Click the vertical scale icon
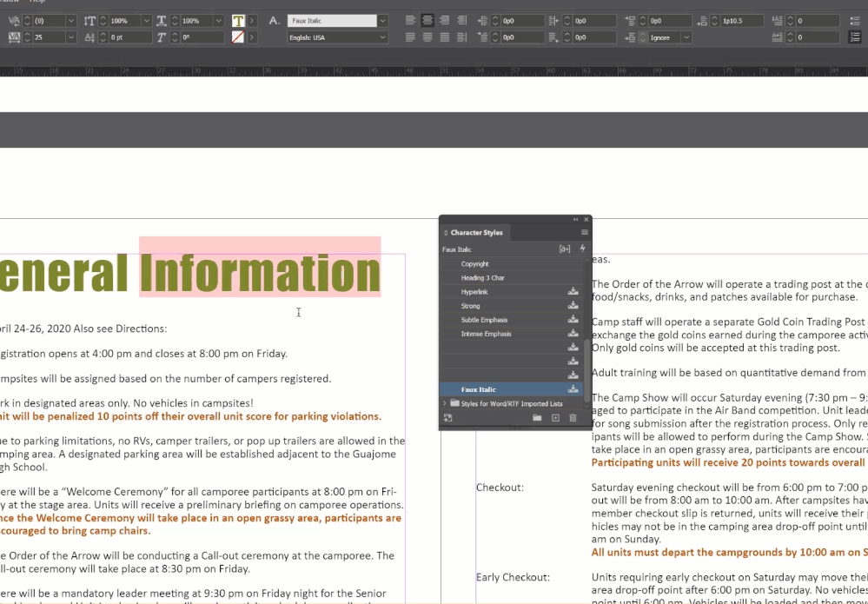Image resolution: width=868 pixels, height=604 pixels. 89,21
